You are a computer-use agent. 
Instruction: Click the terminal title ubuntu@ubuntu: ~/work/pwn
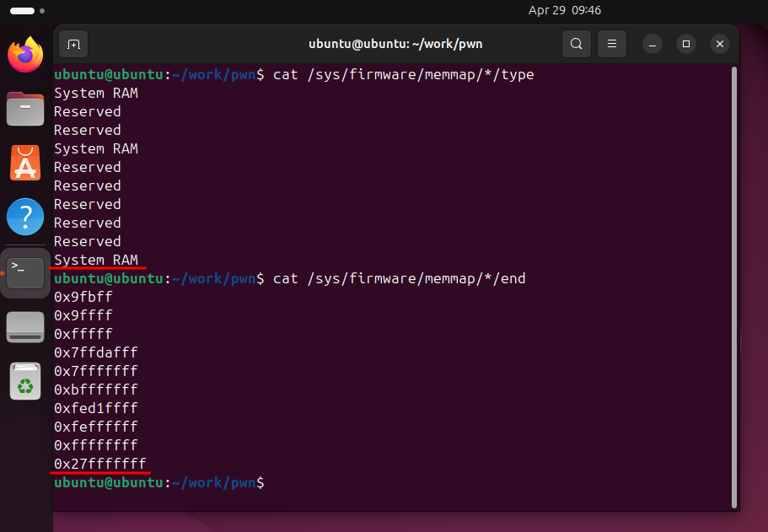395,44
